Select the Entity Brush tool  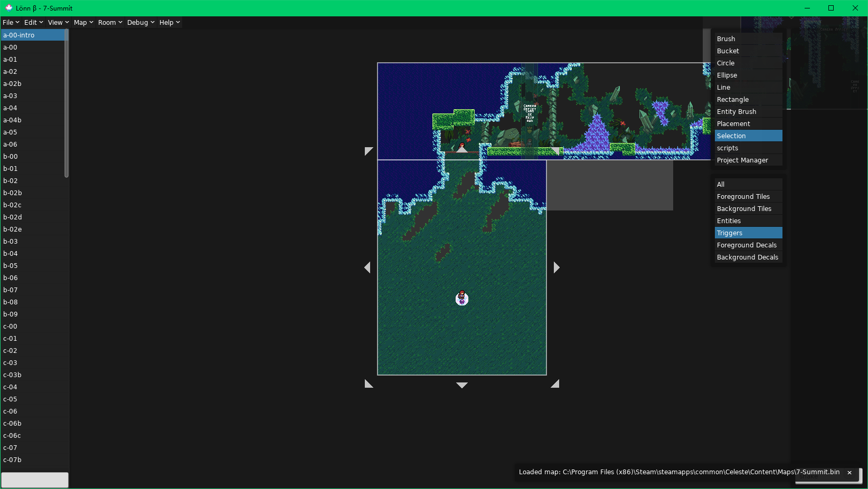(x=748, y=112)
